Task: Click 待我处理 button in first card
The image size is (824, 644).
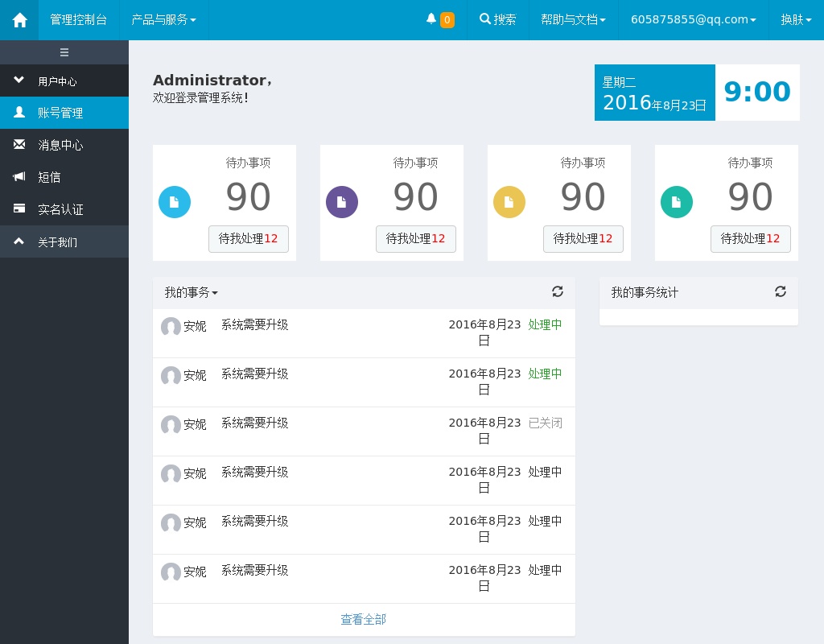Action: (249, 239)
